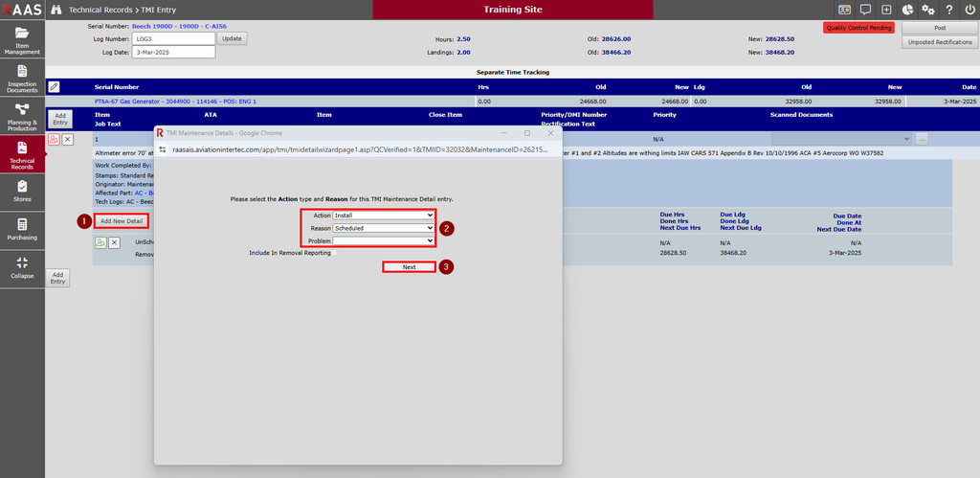This screenshot has width=980, height=478.
Task: Go to Planning & Production
Action: coord(22,116)
